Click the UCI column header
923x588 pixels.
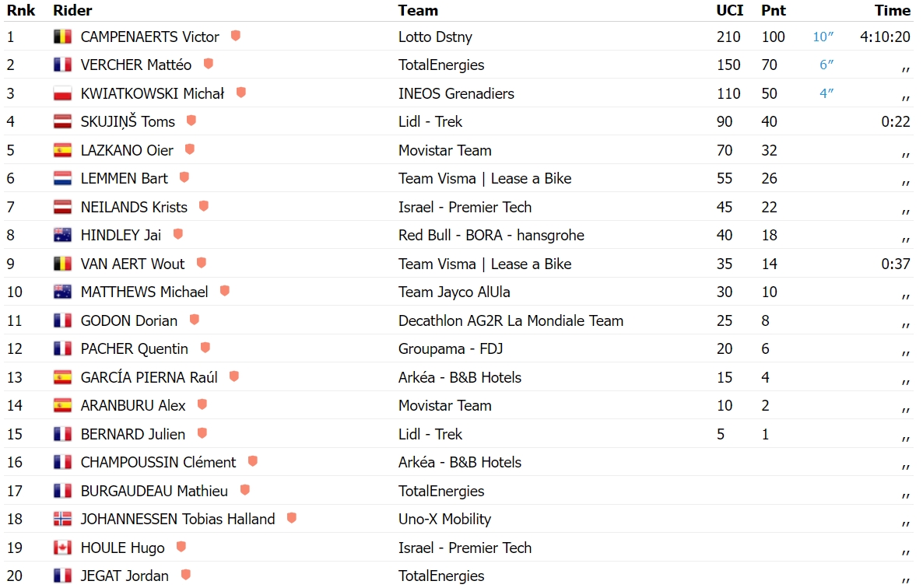pyautogui.click(x=729, y=11)
